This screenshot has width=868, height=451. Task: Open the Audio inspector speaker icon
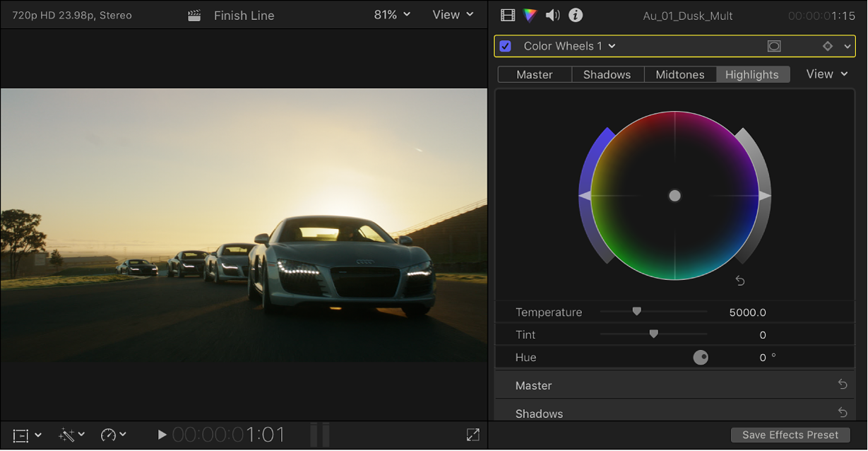552,15
